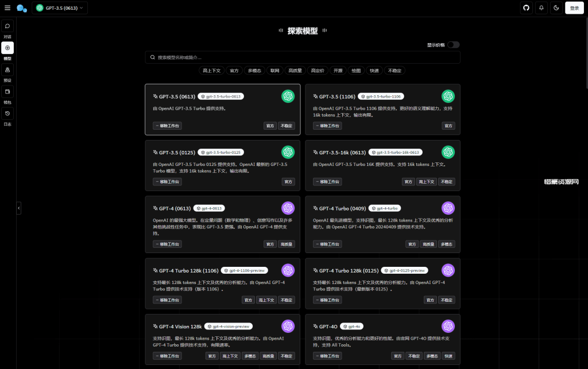
Task: Open the hamburger menu
Action: tap(7, 8)
